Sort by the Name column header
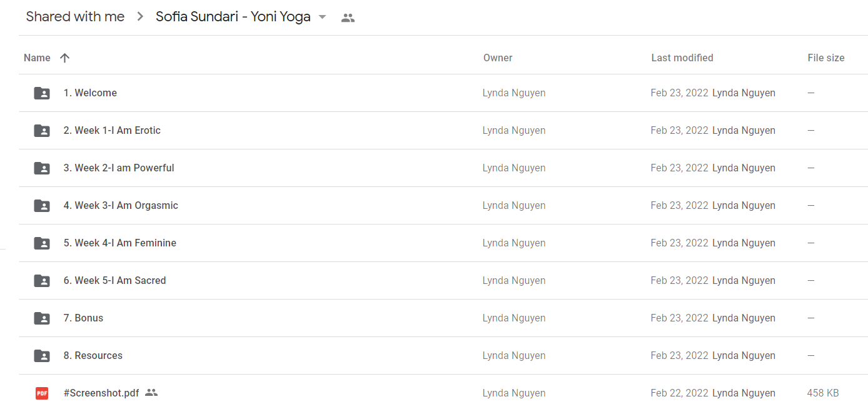This screenshot has width=868, height=409. 37,58
